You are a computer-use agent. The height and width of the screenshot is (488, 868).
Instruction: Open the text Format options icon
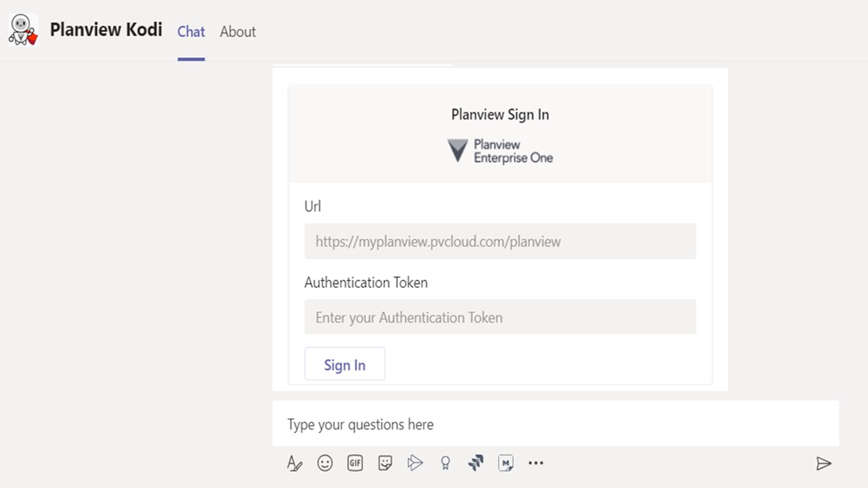(x=294, y=463)
